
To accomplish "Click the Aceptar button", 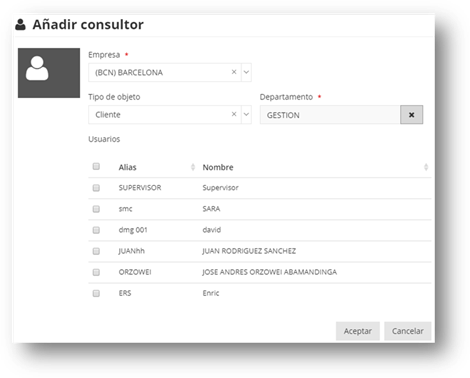I will pos(358,331).
